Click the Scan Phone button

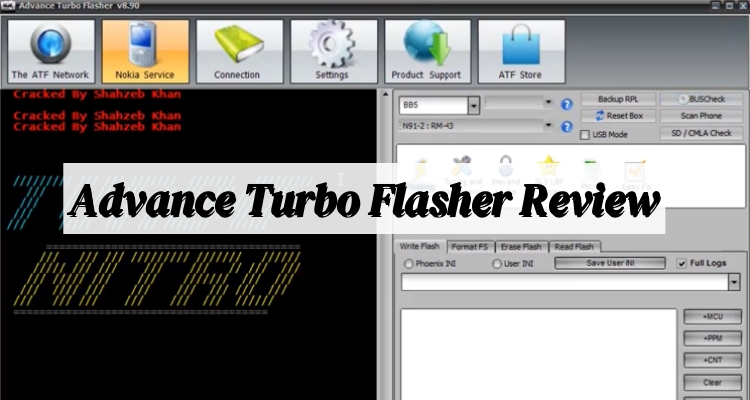tap(701, 116)
